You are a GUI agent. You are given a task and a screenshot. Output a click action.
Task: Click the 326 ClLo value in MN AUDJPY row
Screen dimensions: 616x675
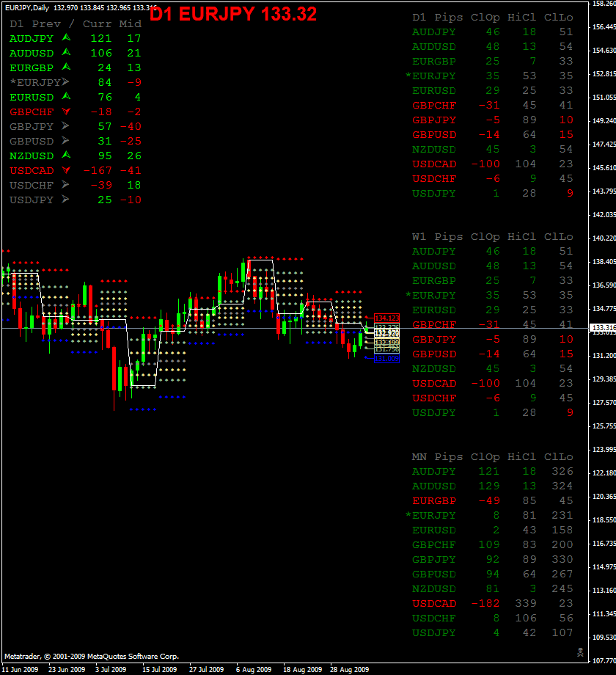click(562, 472)
